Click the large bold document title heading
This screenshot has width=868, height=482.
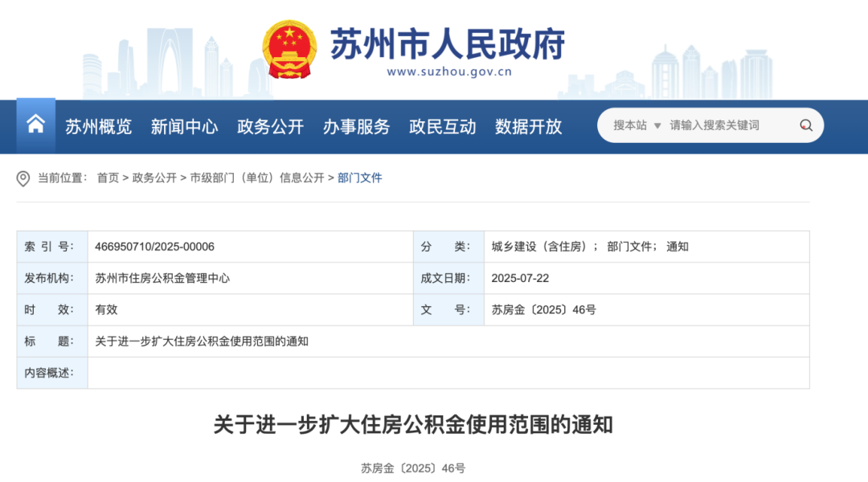[412, 424]
